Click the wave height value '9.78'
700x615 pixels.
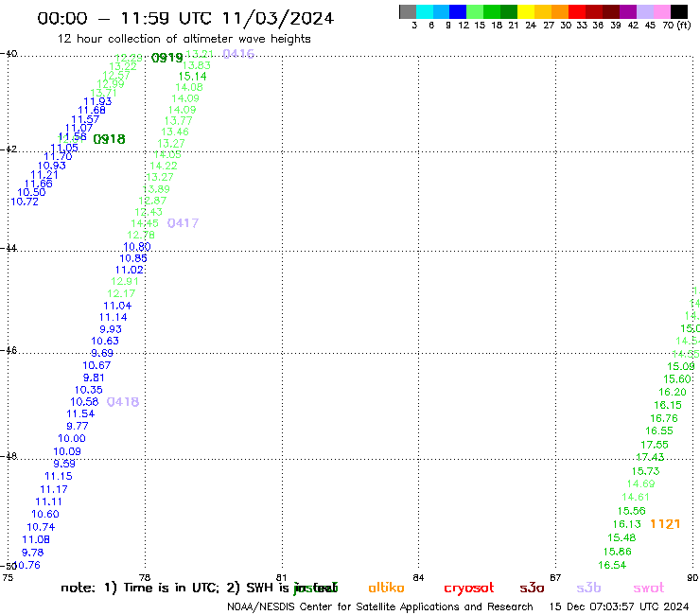click(32, 553)
